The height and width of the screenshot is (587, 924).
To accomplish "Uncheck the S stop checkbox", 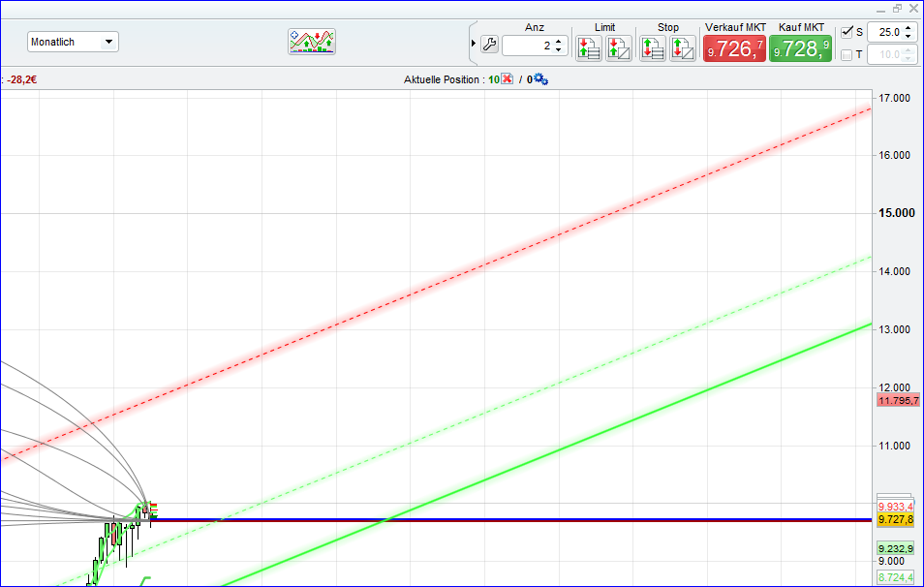I will pos(847,32).
